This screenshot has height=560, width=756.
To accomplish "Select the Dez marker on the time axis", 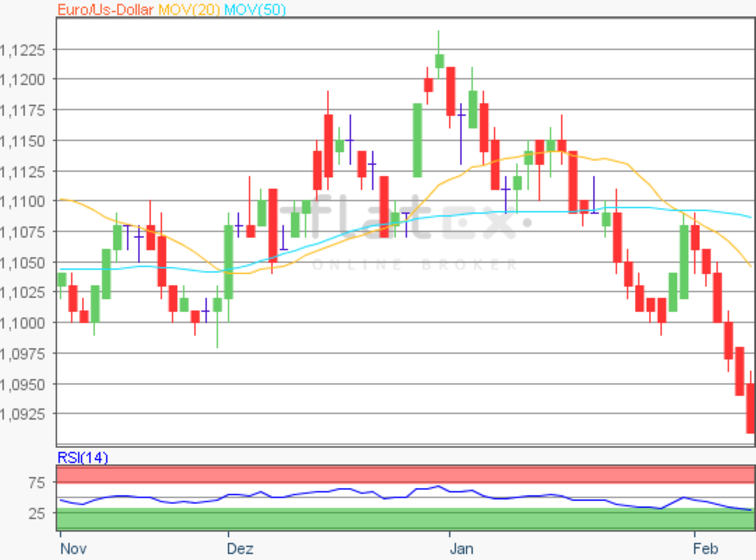I will pos(240,547).
